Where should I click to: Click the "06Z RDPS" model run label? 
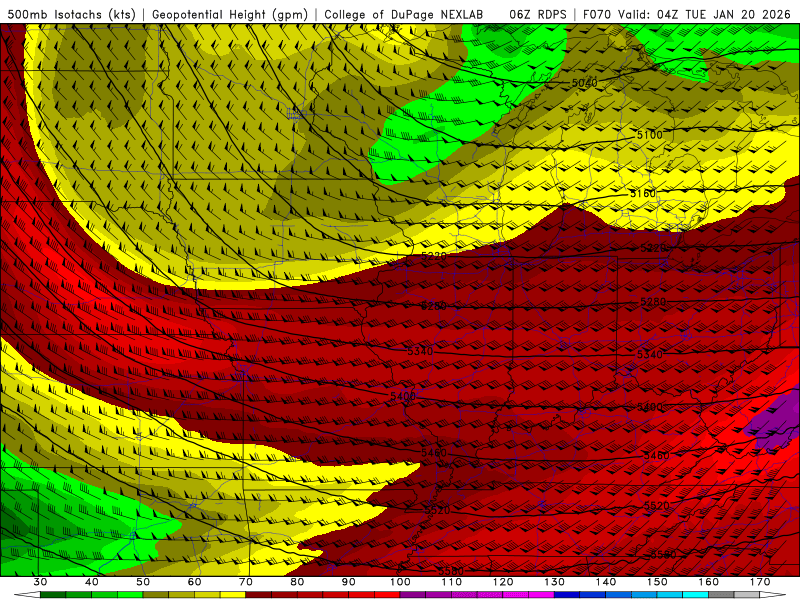pos(538,14)
